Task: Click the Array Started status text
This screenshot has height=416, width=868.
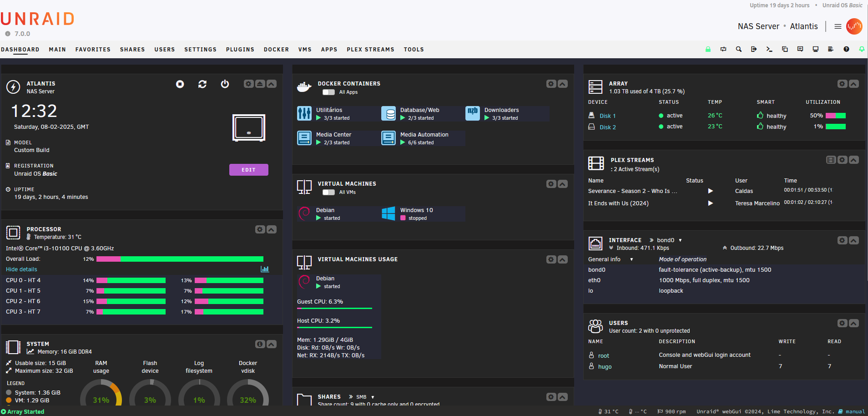Action: click(25, 411)
